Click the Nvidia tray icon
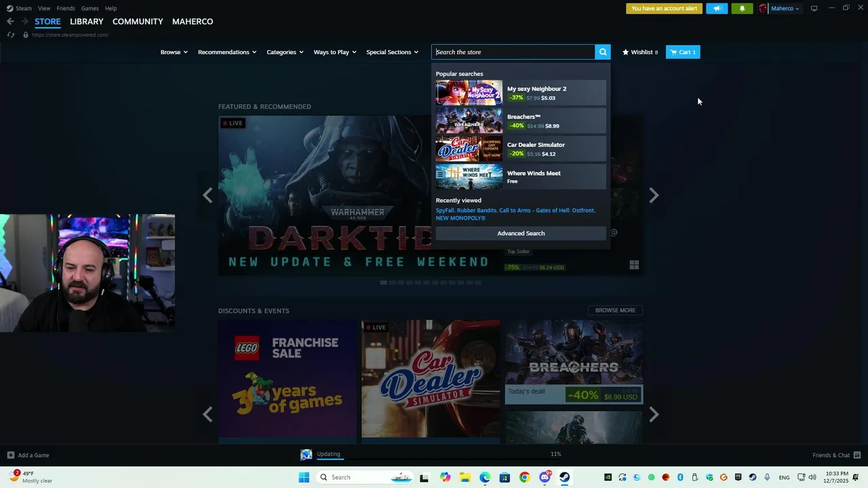Viewport: 868px width, 488px height. (x=608, y=477)
